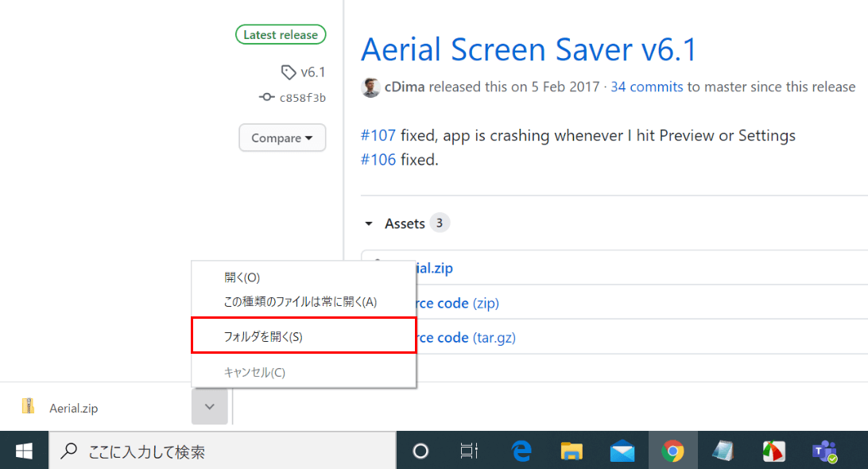Open Task View in the taskbar
Viewport: 868px width, 469px height.
(469, 452)
